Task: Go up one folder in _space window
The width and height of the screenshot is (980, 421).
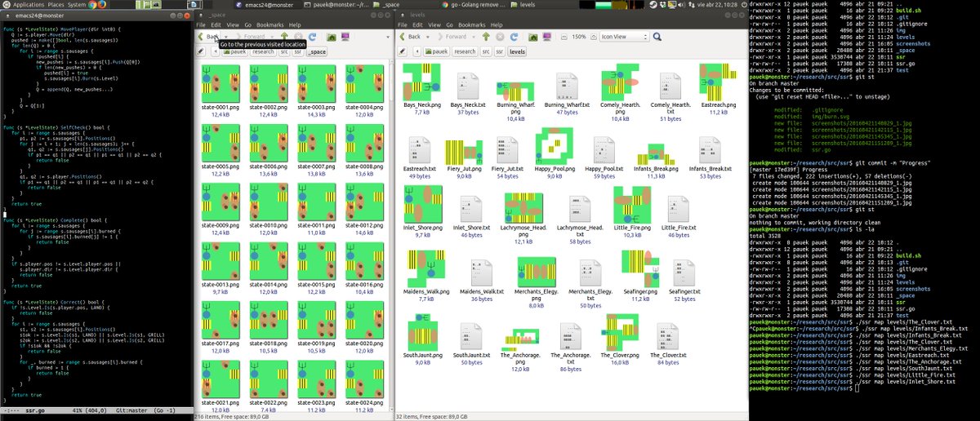Action: (x=284, y=37)
